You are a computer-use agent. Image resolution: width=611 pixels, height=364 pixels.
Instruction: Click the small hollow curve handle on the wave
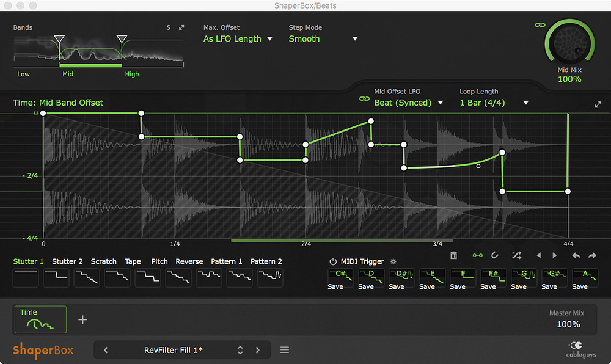tap(478, 166)
